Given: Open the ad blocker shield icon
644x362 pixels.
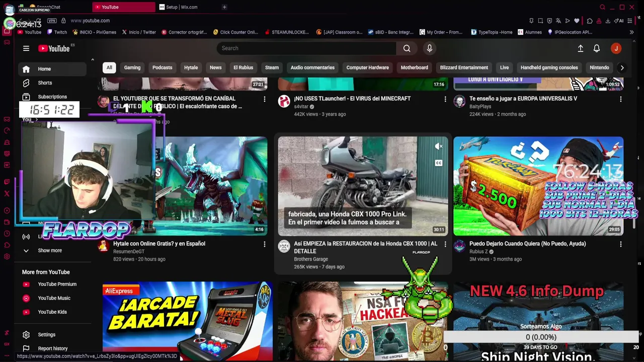Looking at the screenshot, I should (x=549, y=21).
